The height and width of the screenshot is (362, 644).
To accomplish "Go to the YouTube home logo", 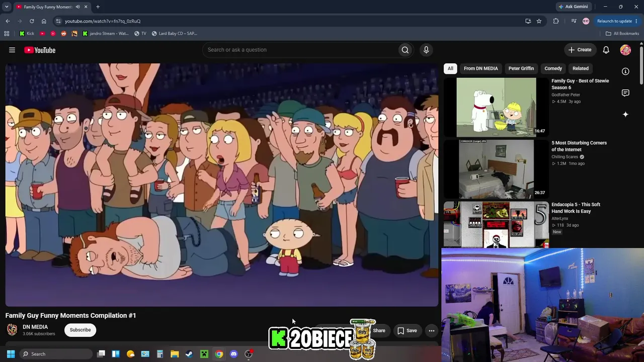I will tap(40, 50).
